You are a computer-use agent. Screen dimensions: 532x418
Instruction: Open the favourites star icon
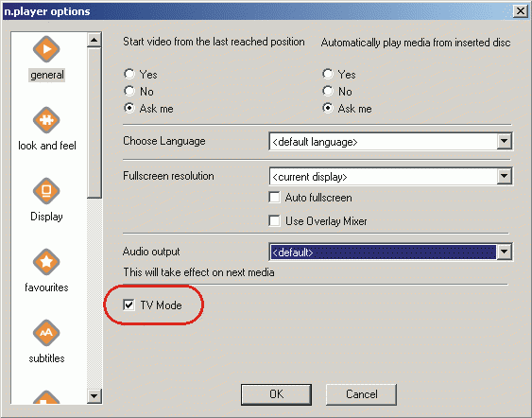[x=46, y=262]
